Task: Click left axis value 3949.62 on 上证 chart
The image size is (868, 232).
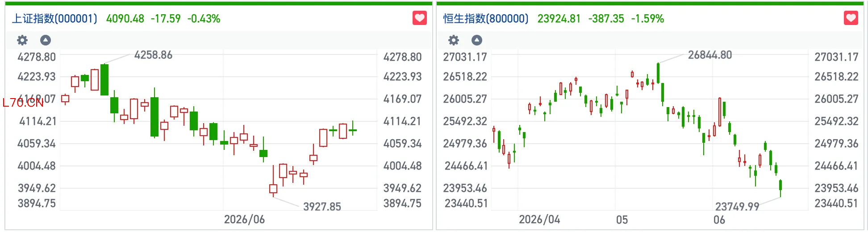Action: [x=37, y=188]
